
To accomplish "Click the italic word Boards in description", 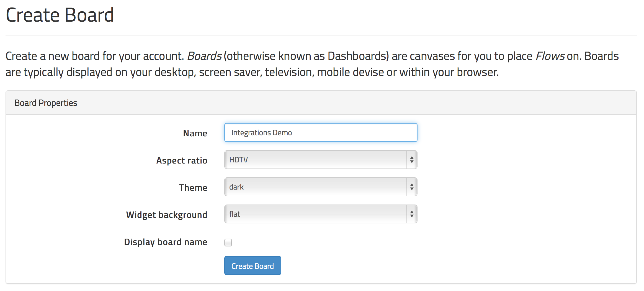I will click(204, 56).
